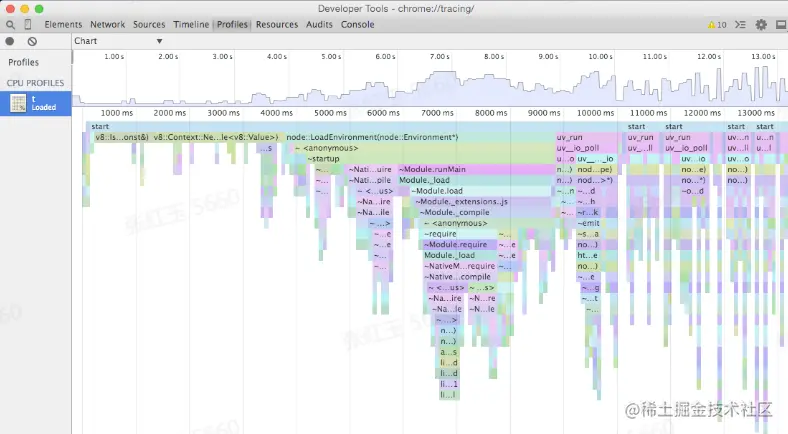Open the Sources tab
788x434 pixels.
(149, 25)
